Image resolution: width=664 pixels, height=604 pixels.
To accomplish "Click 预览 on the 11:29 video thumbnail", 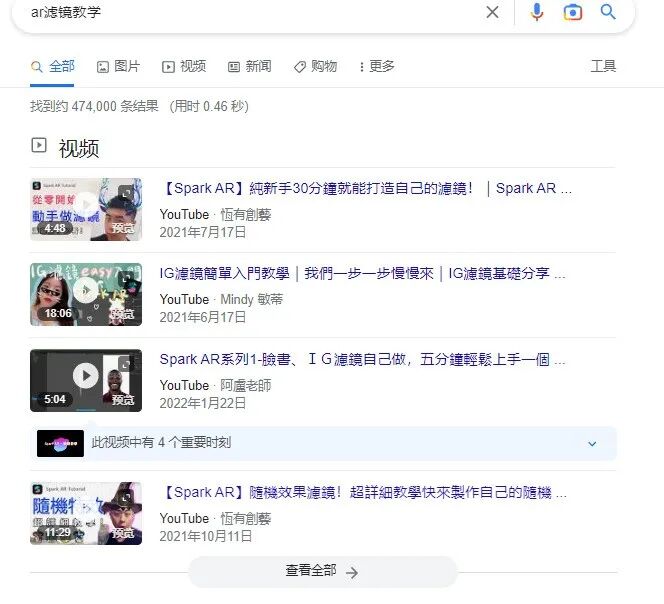I will pyautogui.click(x=123, y=532).
